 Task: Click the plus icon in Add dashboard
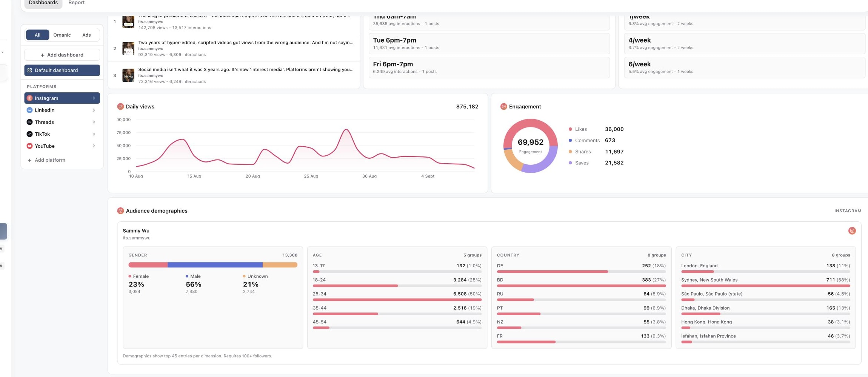43,55
